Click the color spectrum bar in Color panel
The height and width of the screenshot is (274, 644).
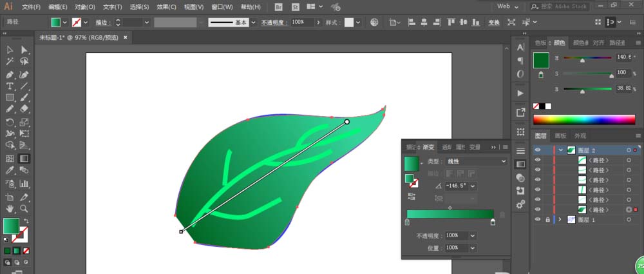[583, 119]
